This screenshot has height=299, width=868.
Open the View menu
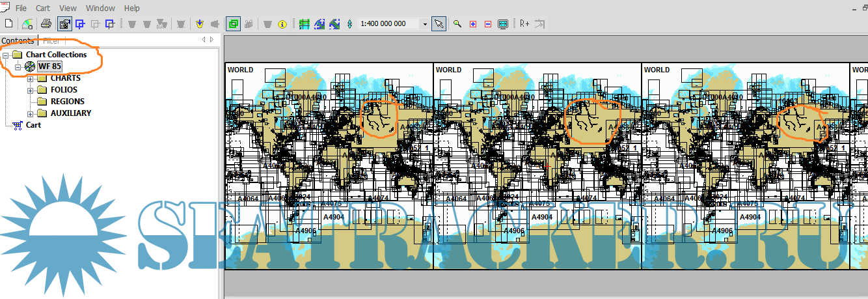click(x=68, y=8)
